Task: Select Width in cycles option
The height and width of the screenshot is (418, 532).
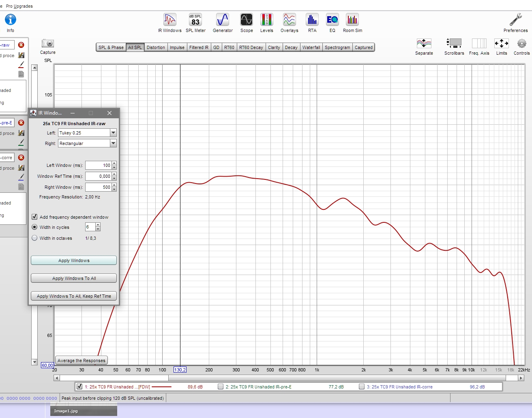Action: (x=34, y=227)
